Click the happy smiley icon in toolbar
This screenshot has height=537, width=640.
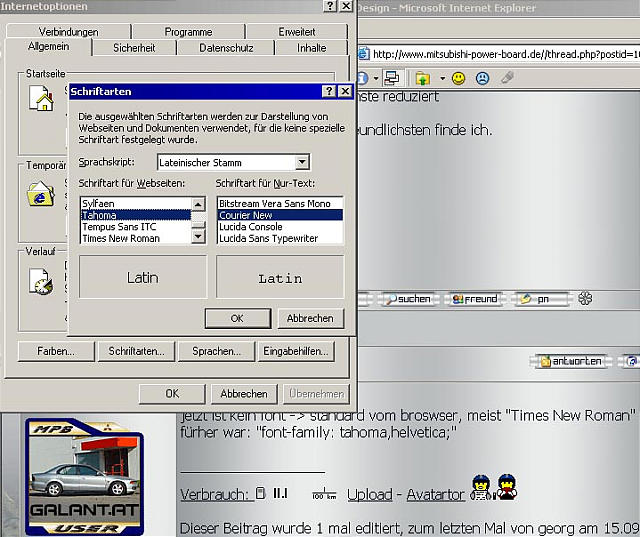[459, 78]
